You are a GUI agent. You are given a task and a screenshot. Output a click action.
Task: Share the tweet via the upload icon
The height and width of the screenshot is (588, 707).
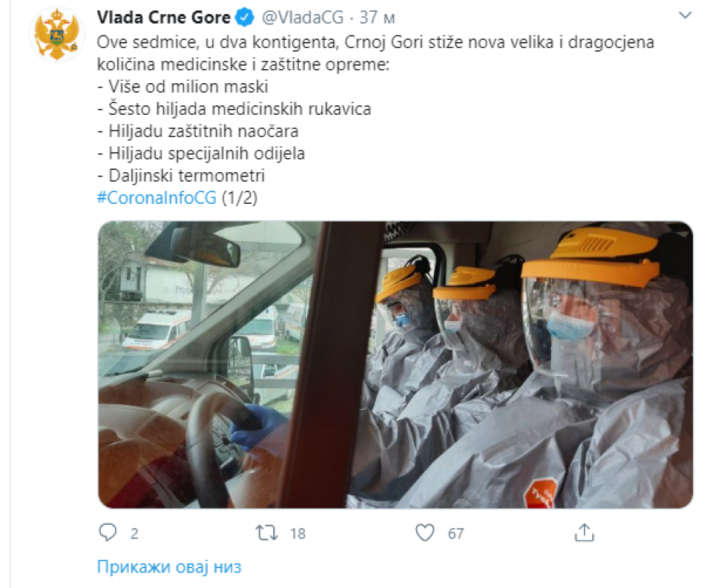click(584, 533)
